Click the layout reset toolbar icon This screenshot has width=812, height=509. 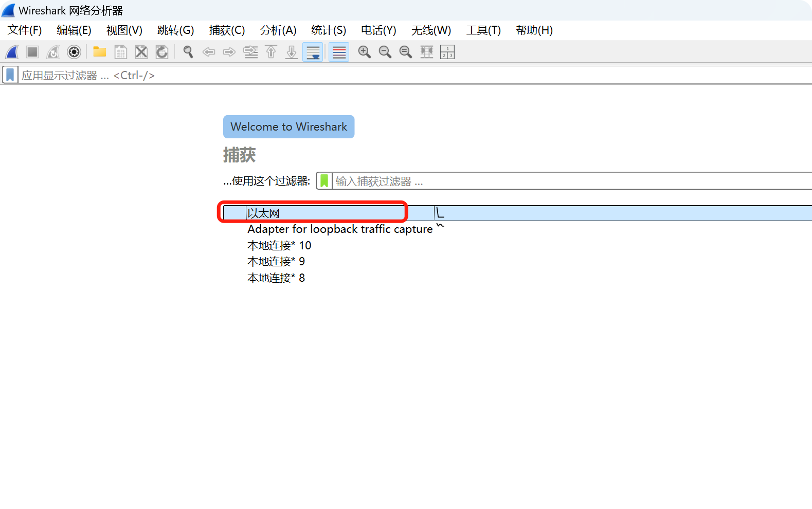click(447, 52)
